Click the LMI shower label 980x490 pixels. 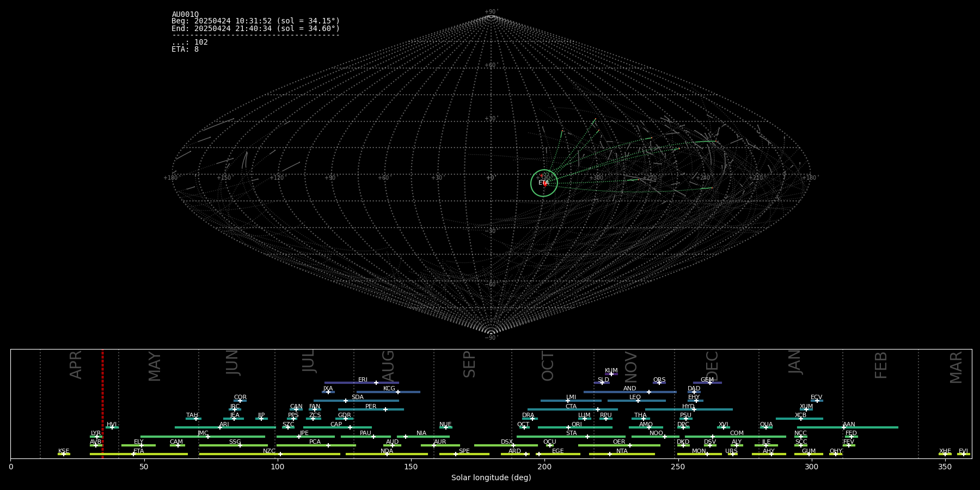click(571, 397)
